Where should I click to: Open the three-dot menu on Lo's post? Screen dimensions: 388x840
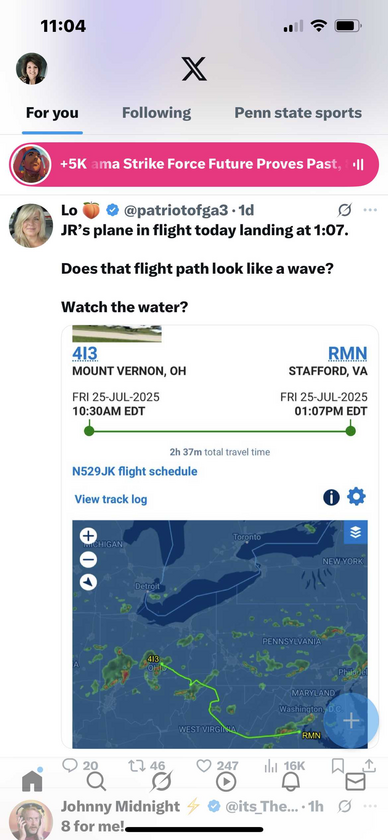click(370, 210)
